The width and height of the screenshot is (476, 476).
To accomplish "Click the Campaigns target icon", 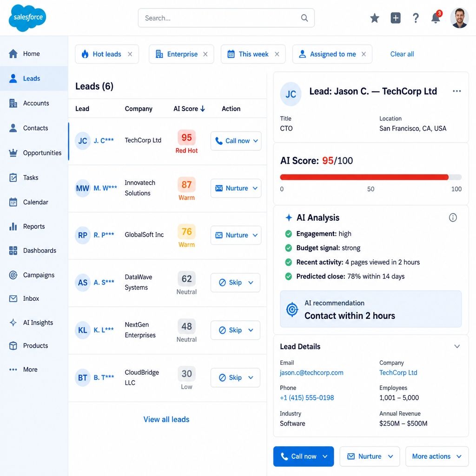I will [13, 275].
